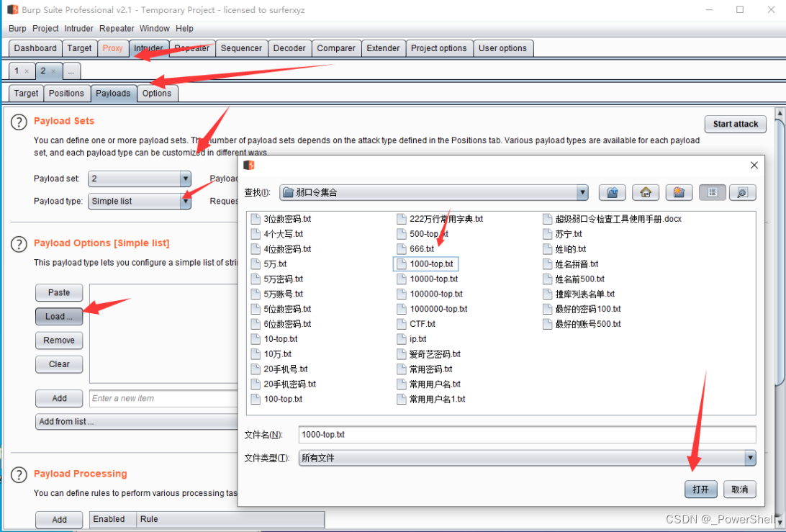Create a new folder in file dialog
This screenshot has width=786, height=532.
[x=679, y=192]
